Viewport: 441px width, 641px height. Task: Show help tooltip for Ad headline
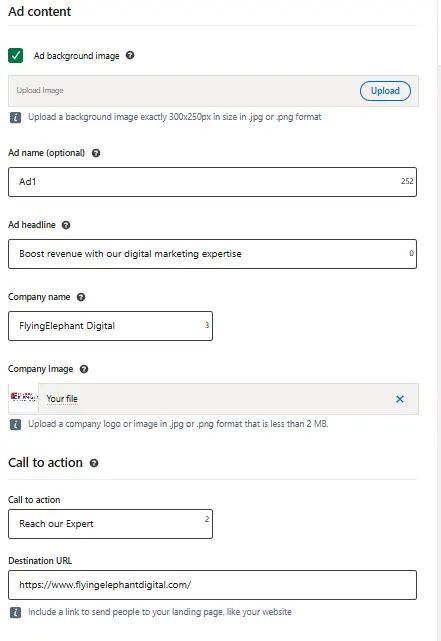pyautogui.click(x=66, y=225)
